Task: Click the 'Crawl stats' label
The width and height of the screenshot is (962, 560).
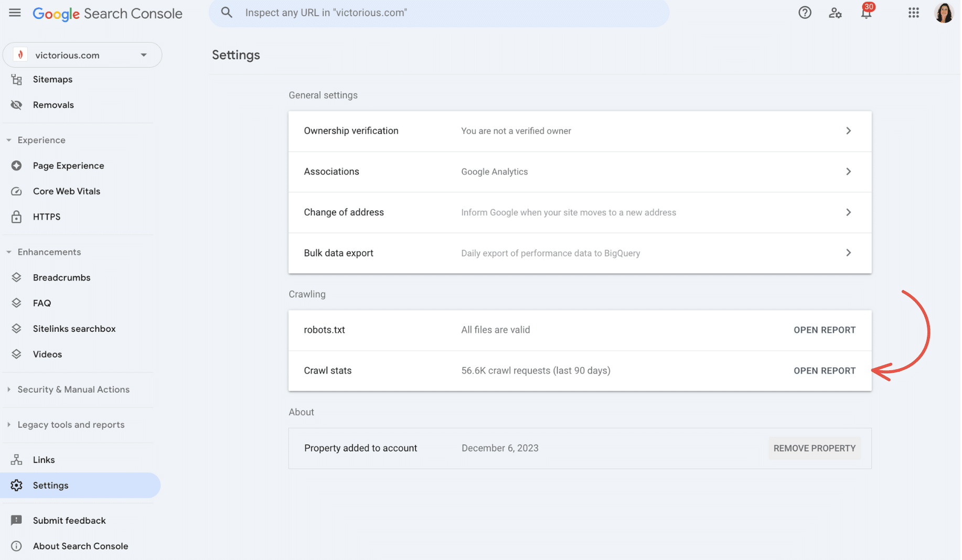Action: click(x=328, y=371)
